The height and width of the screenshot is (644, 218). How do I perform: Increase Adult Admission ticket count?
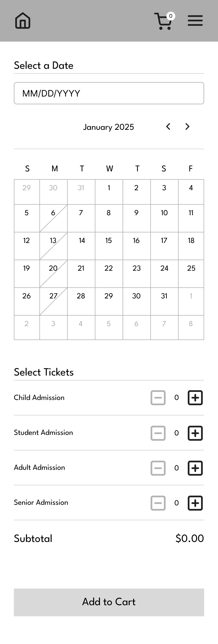click(x=195, y=468)
